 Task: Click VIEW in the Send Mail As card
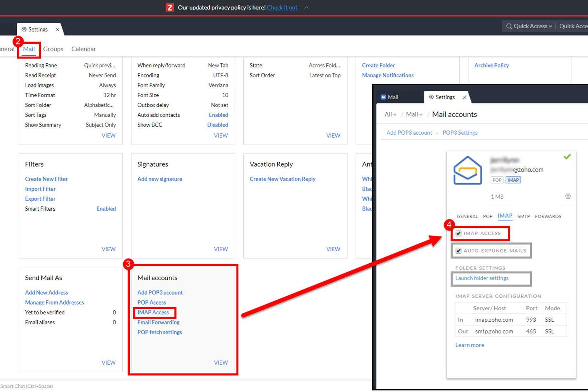click(109, 363)
